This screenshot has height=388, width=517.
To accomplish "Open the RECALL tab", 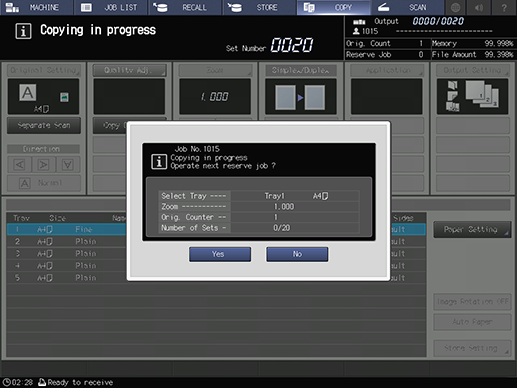I will 185,7.
